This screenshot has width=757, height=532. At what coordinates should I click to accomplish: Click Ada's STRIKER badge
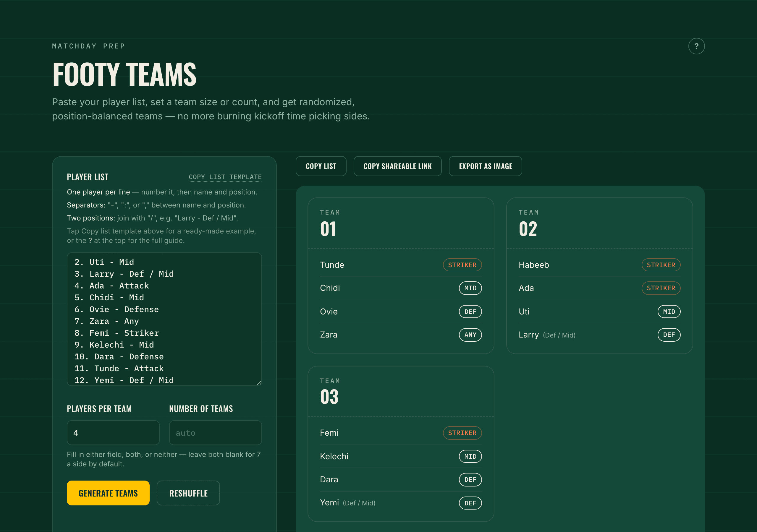661,288
